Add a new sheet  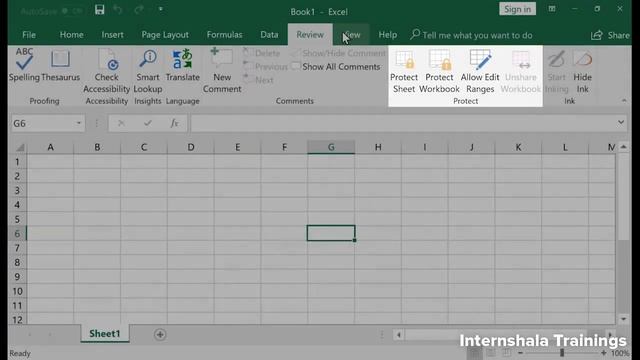point(160,335)
